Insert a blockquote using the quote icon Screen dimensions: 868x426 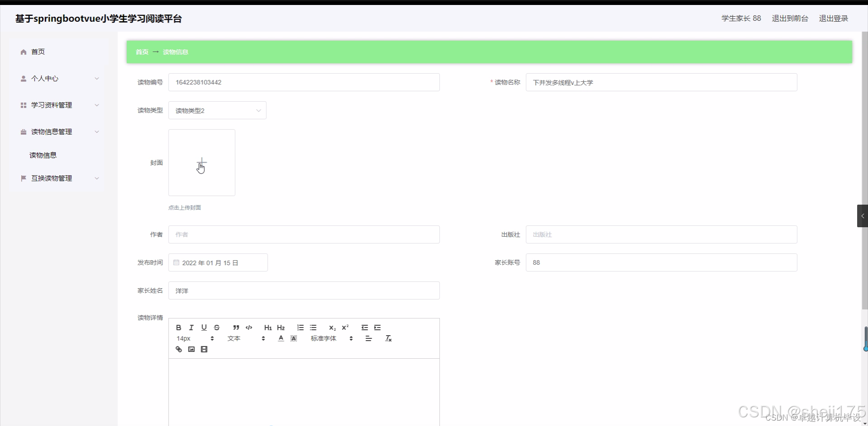236,328
